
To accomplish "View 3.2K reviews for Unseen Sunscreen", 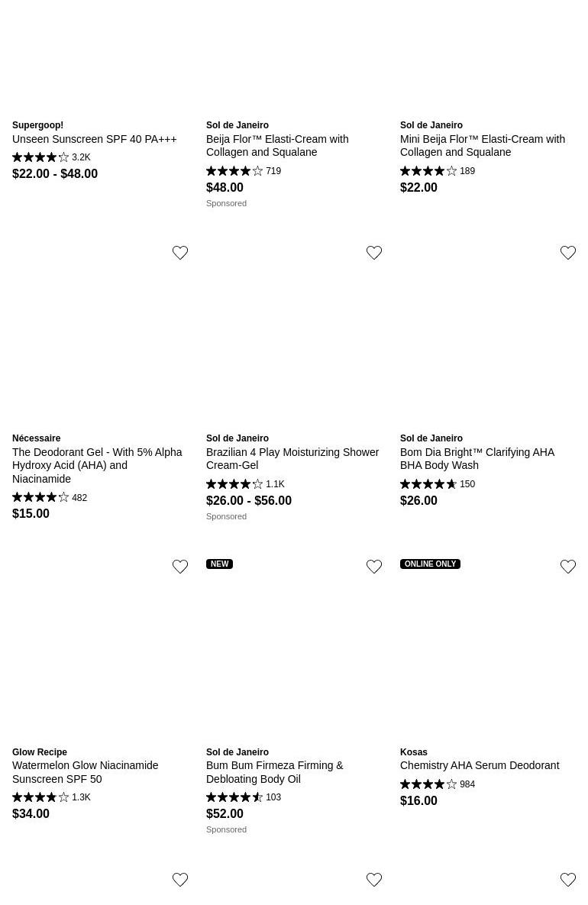I will (51, 157).
